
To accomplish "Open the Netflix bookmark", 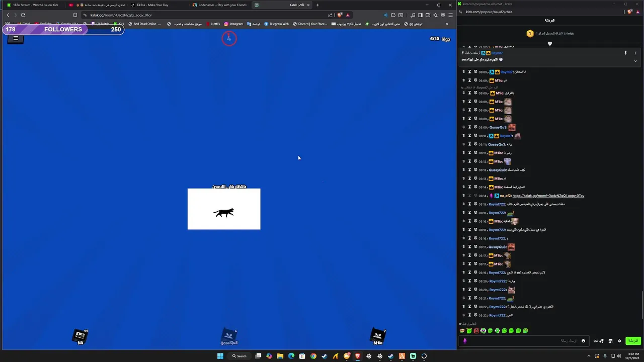I will pyautogui.click(x=213, y=24).
